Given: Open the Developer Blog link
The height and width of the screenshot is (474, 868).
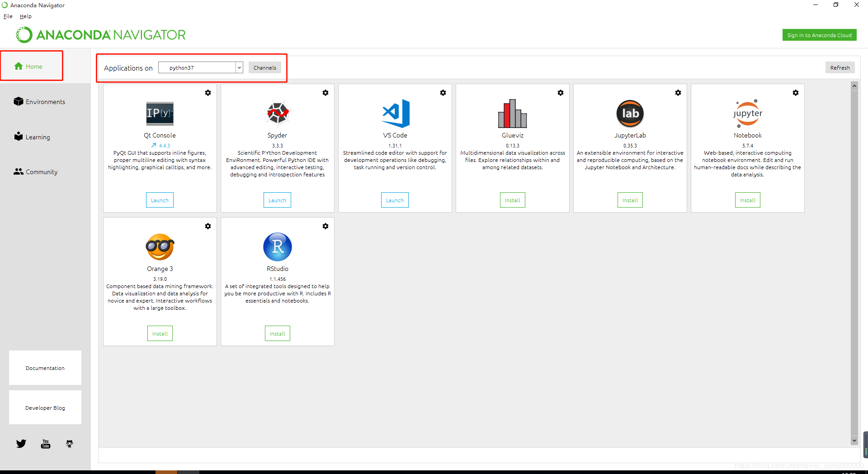Looking at the screenshot, I should coord(45,408).
